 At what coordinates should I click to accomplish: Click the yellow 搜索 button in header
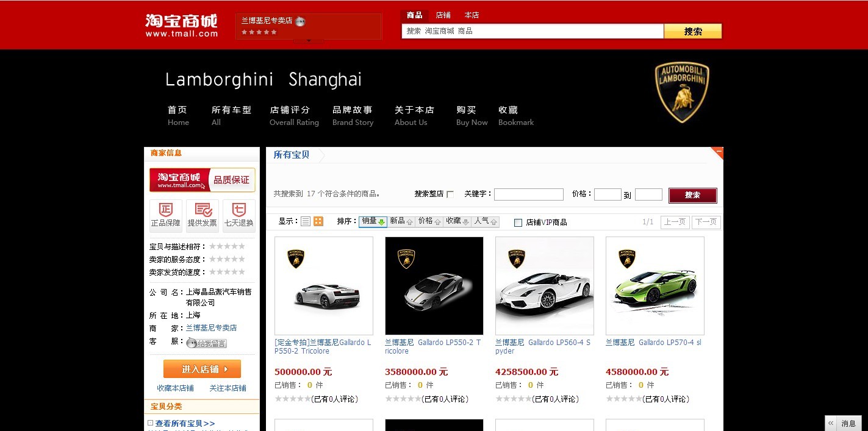tap(693, 31)
